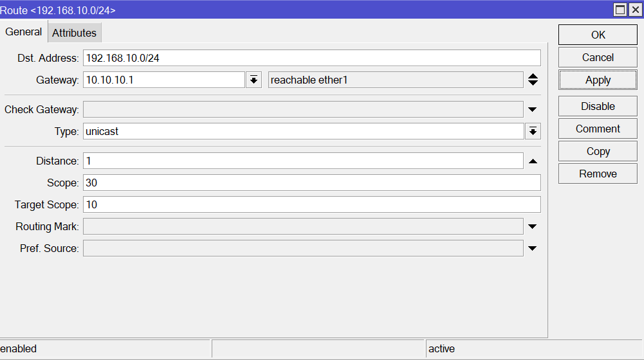The image size is (644, 360).
Task: Click the 'enabled' status bar text
Action: [x=19, y=349]
